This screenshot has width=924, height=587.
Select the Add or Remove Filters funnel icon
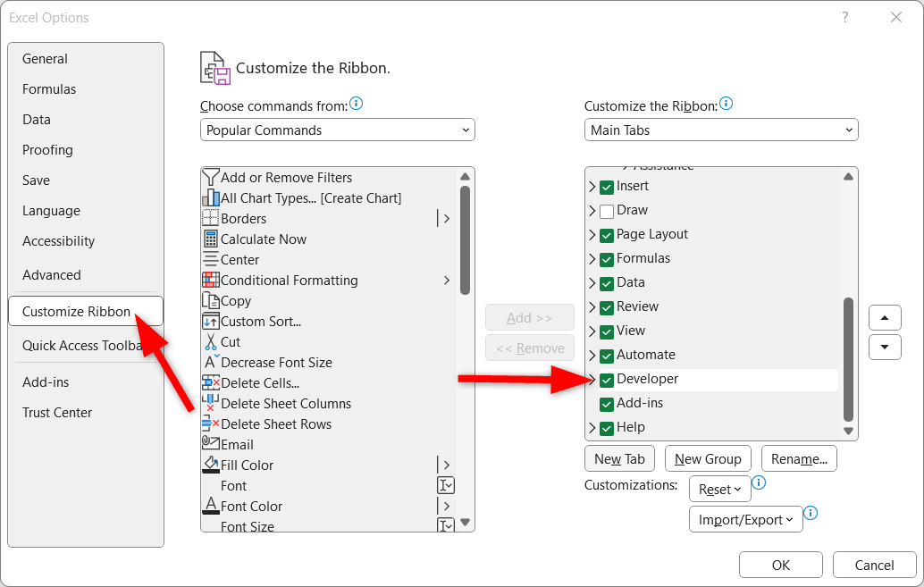point(210,178)
